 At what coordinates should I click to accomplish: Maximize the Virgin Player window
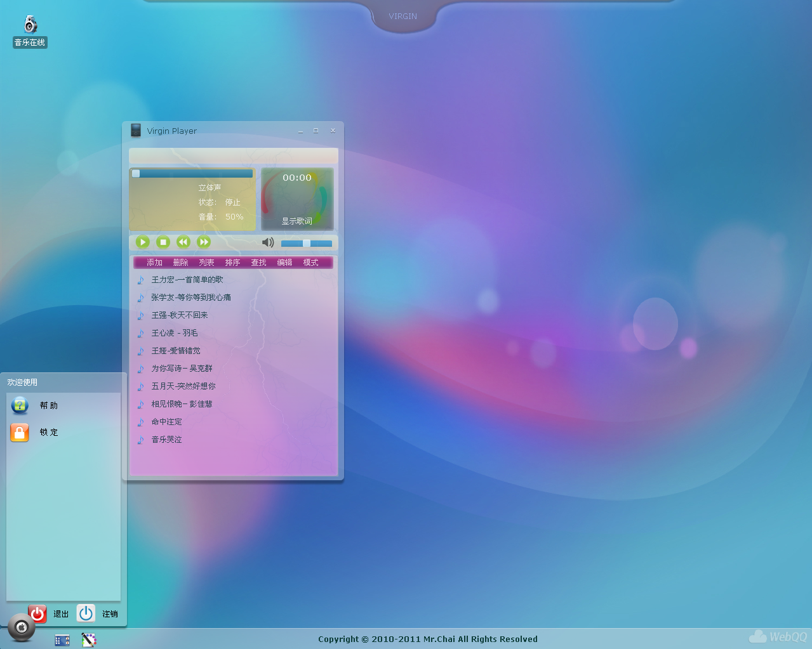316,131
